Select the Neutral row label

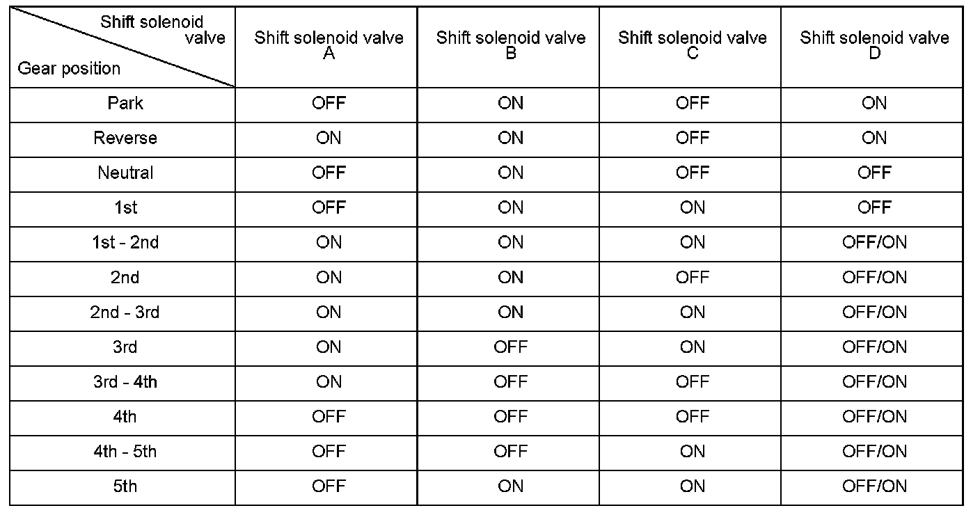(125, 173)
